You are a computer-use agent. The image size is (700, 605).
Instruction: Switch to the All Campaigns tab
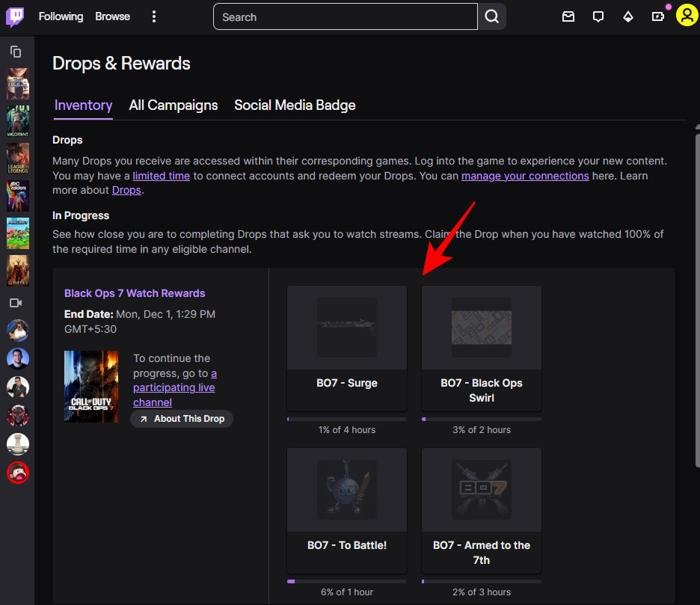(174, 105)
